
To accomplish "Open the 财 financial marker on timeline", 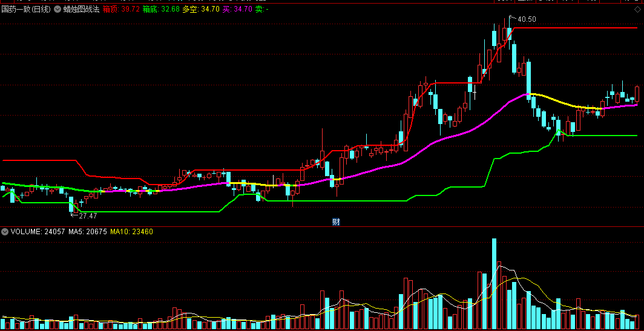I will pyautogui.click(x=336, y=222).
